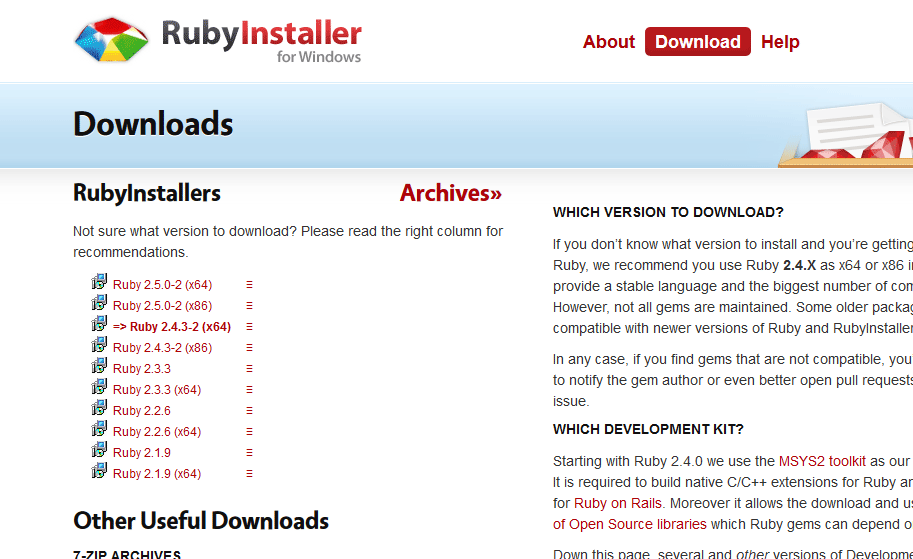Open info icon for Ruby 2.2.6 (x64)
913x559 pixels.
[249, 431]
